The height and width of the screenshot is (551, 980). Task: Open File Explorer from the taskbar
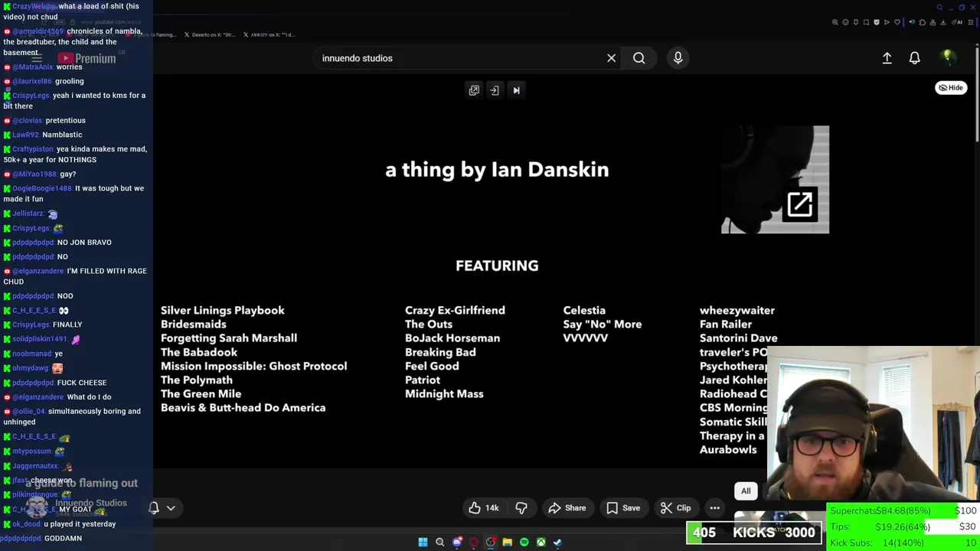point(507,542)
